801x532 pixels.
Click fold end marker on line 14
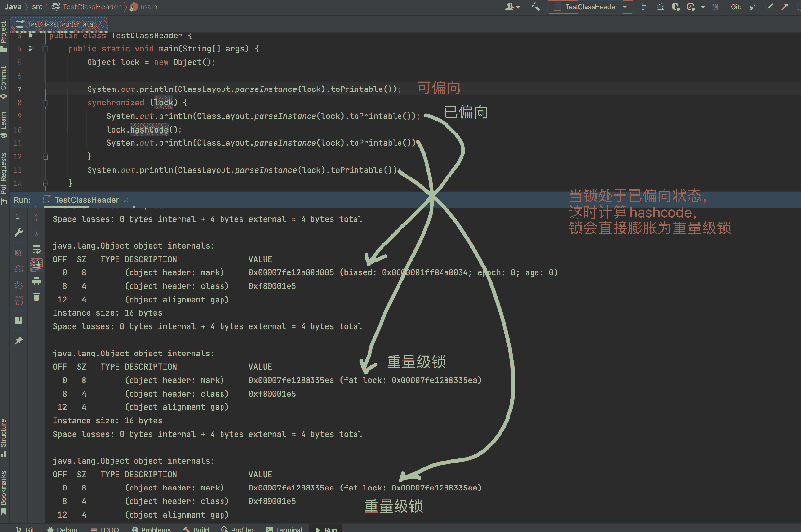pyautogui.click(x=45, y=183)
